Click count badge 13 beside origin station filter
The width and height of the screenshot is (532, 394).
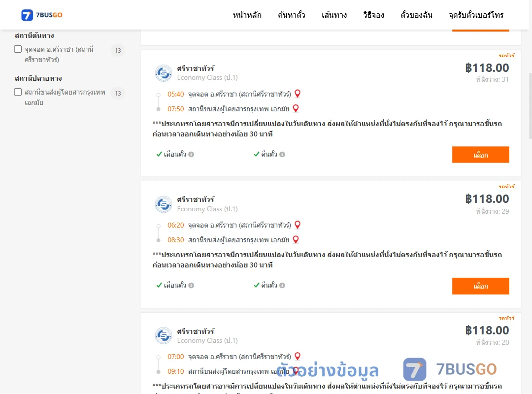[x=118, y=51]
